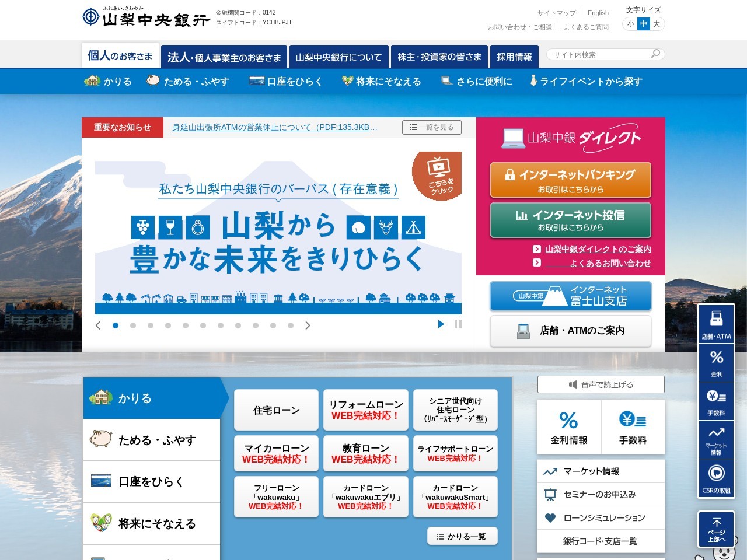Select the fifth carousel dot
This screenshot has width=747, height=560.
tap(186, 325)
